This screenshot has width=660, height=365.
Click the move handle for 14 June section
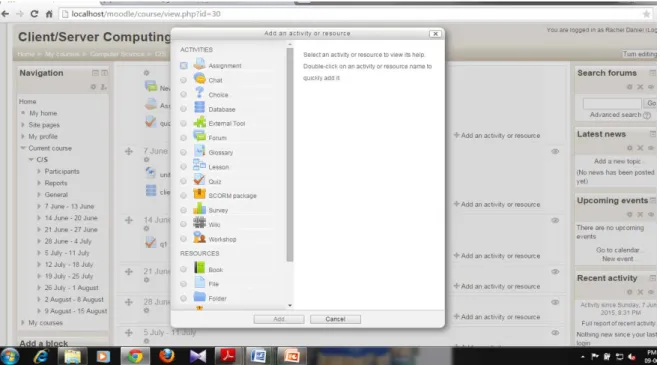click(129, 220)
